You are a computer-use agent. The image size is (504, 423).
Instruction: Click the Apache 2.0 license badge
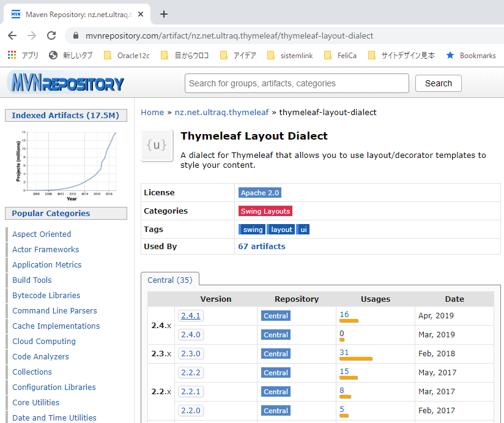(x=260, y=193)
